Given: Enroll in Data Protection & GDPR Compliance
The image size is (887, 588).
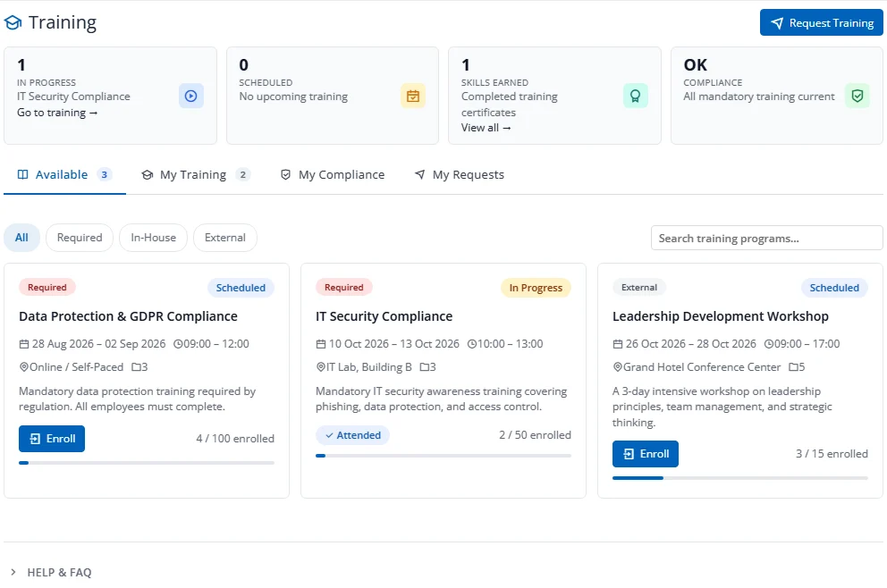Looking at the screenshot, I should [52, 439].
